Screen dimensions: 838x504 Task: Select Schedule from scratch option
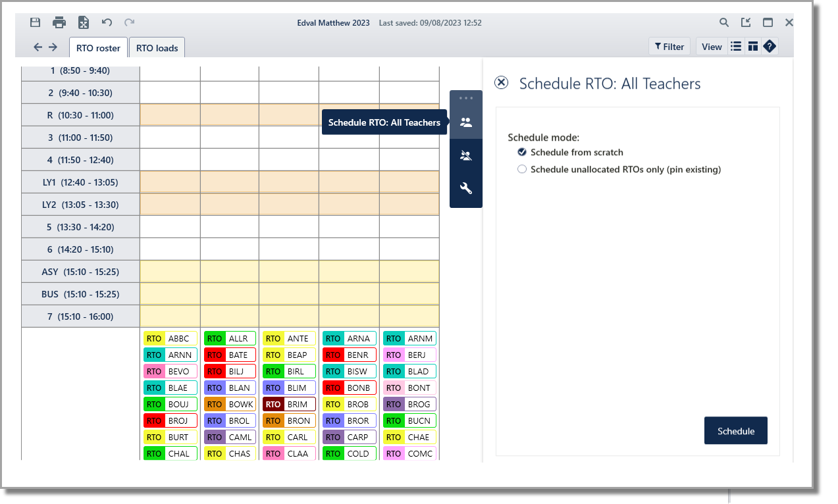click(x=570, y=152)
